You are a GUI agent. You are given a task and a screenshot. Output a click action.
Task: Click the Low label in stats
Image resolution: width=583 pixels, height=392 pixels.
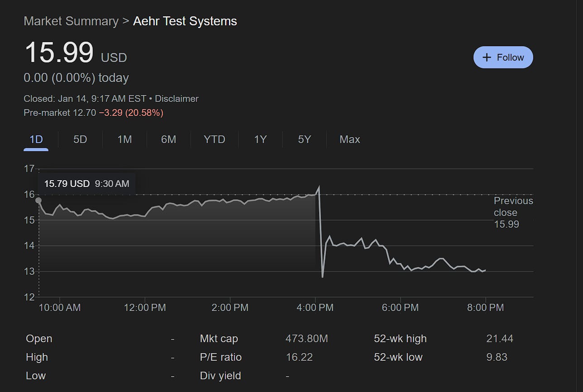36,376
